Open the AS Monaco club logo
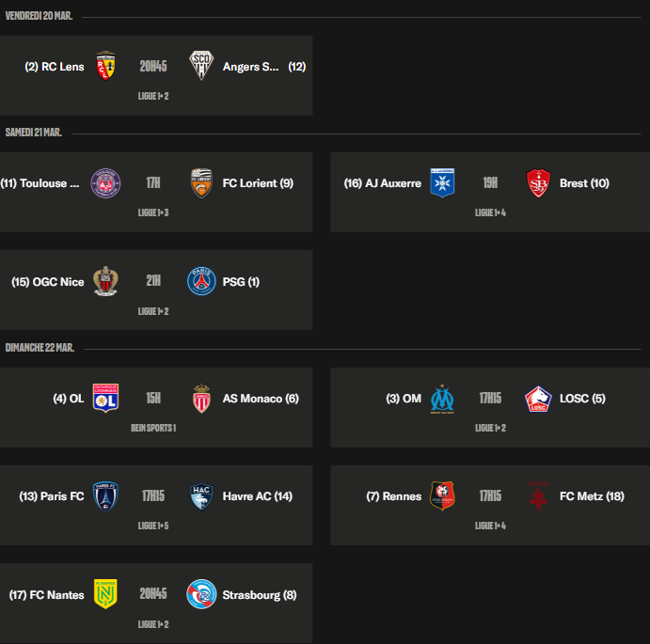 [x=201, y=399]
